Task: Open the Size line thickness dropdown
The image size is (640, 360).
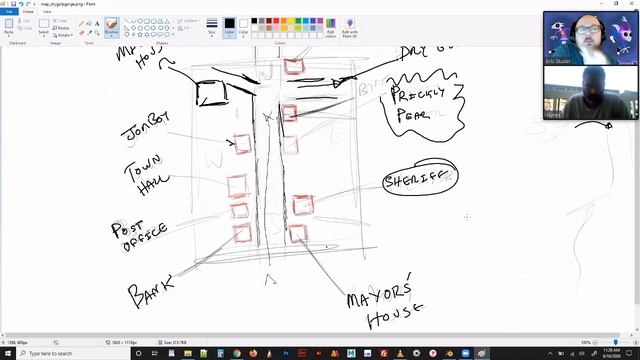Action: pyautogui.click(x=211, y=28)
